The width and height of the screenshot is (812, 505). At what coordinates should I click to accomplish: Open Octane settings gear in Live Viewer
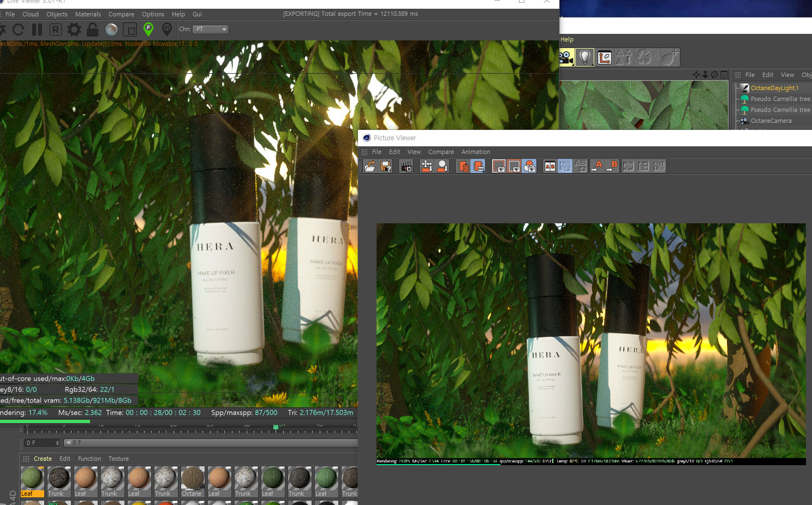(x=74, y=29)
